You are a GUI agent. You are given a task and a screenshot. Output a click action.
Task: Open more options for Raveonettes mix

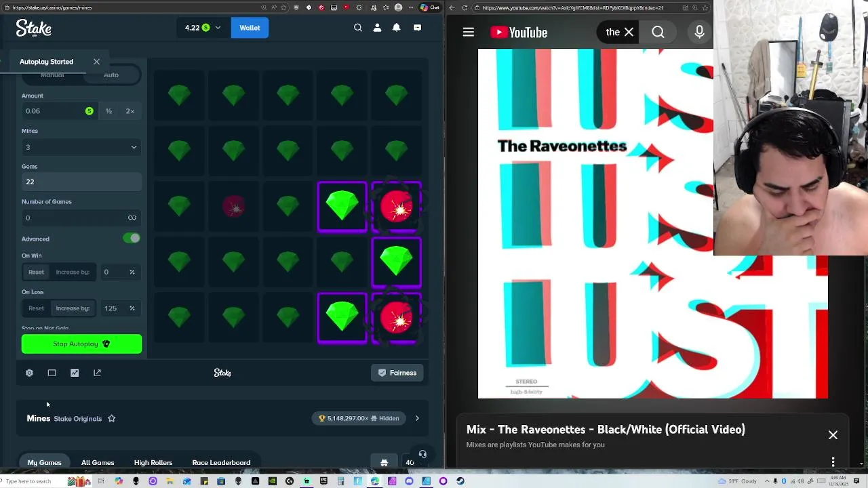pyautogui.click(x=833, y=462)
